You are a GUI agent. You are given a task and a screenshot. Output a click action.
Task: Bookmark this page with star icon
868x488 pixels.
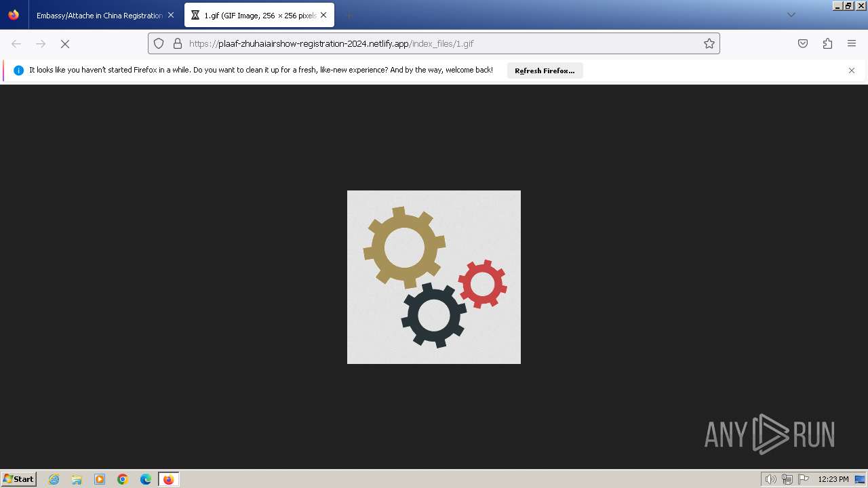pos(709,43)
